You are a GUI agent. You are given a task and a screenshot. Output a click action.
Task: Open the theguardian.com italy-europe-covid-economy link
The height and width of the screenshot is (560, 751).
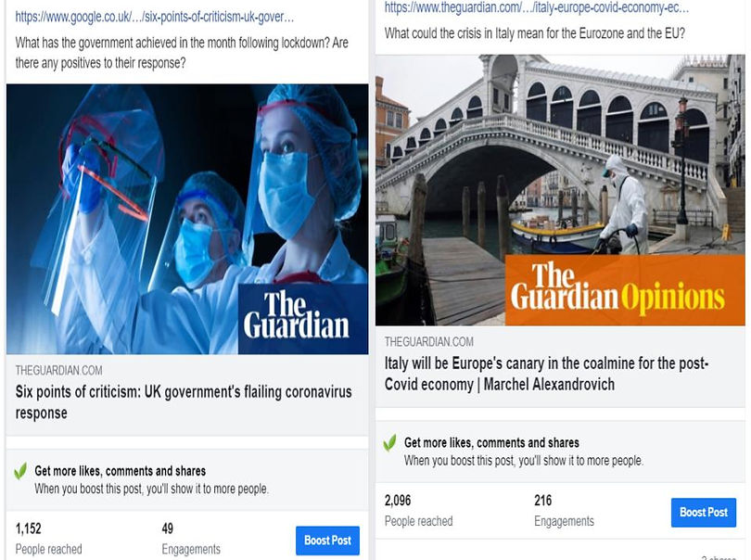[537, 7]
